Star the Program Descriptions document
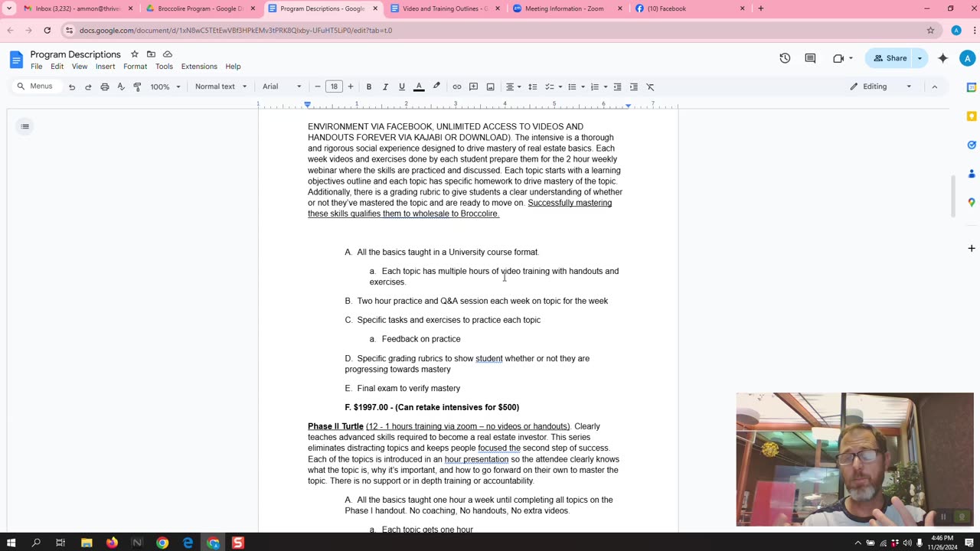 pos(134,54)
